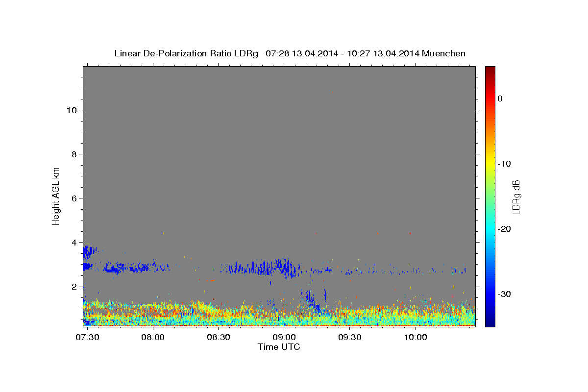The image size is (588, 392).
Task: Click the height tick label 6
Action: [x=74, y=198]
